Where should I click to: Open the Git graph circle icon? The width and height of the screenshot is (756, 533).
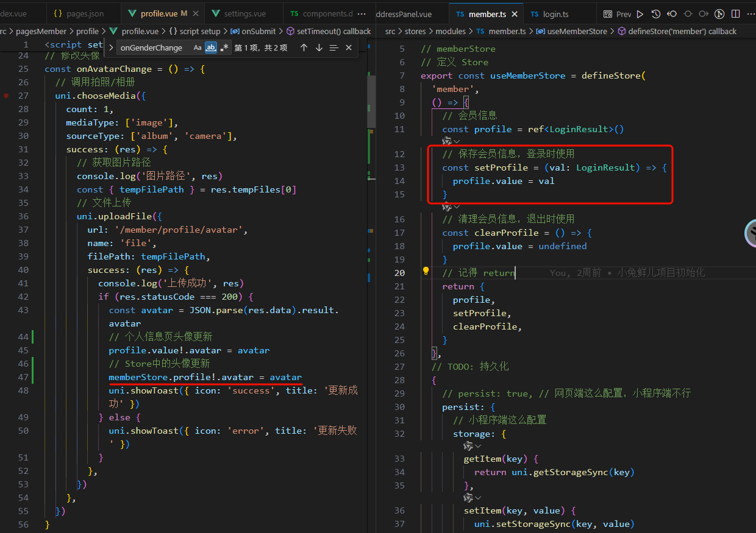(x=719, y=14)
